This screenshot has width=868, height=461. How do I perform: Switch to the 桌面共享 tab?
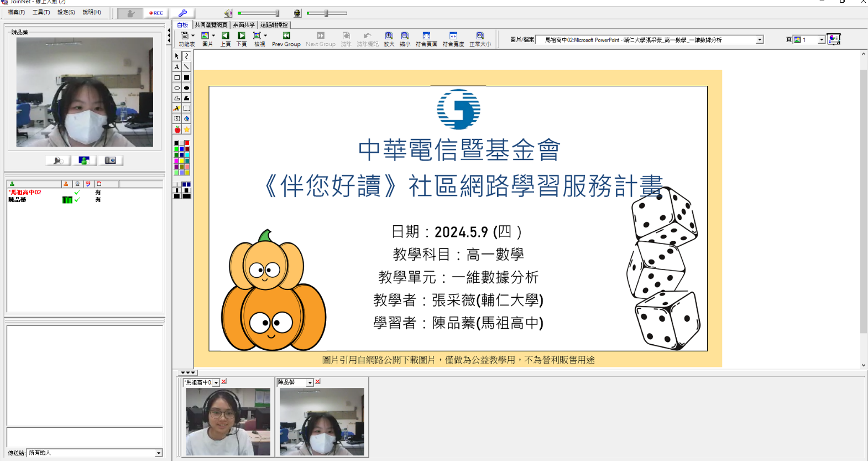coord(244,25)
